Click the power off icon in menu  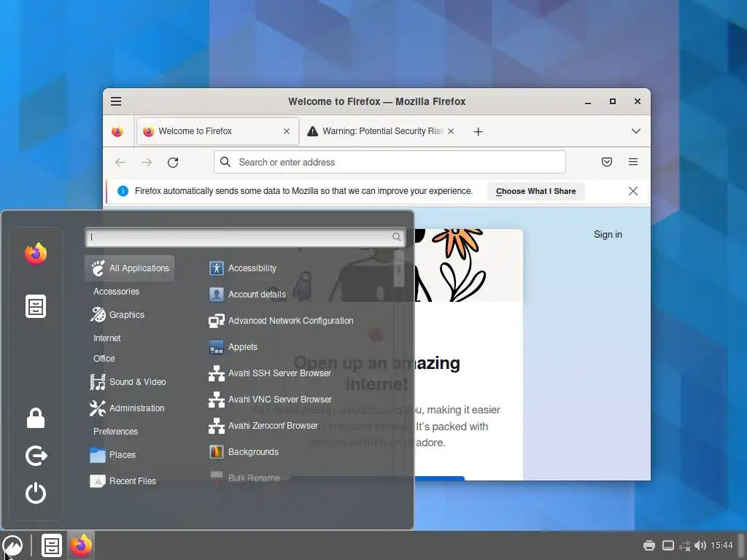36,493
